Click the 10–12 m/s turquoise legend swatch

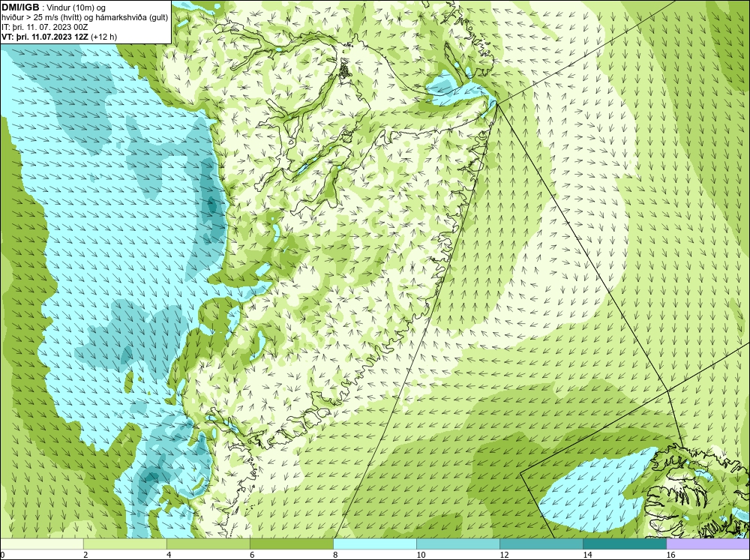pyautogui.click(x=458, y=544)
